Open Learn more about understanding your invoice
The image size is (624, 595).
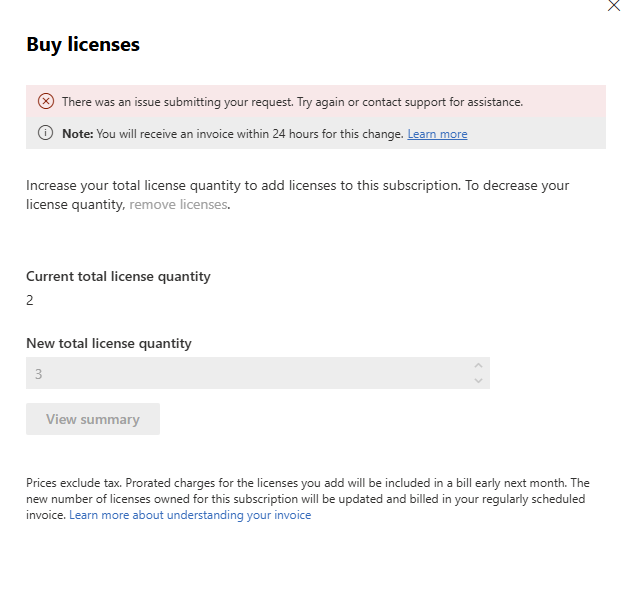click(190, 515)
